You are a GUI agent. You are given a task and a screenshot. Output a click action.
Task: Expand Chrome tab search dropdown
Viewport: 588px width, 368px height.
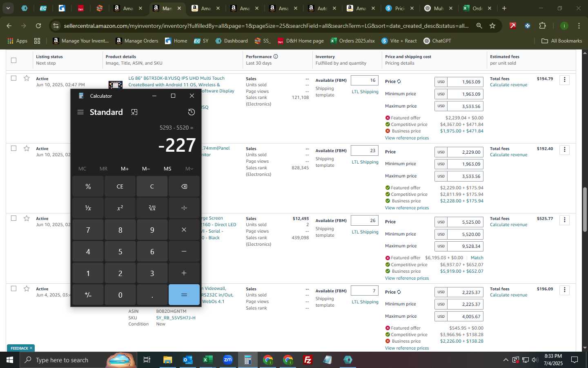point(8,8)
